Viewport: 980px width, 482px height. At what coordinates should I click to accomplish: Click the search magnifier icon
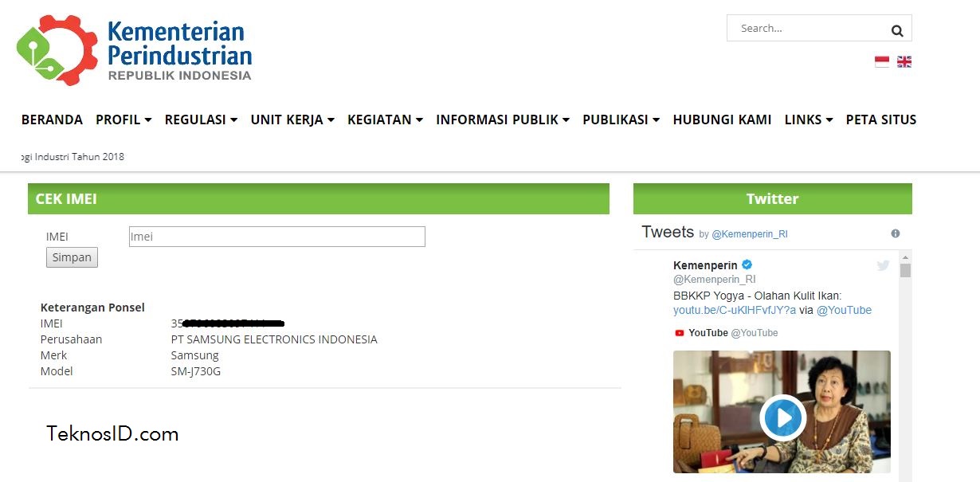click(x=897, y=31)
